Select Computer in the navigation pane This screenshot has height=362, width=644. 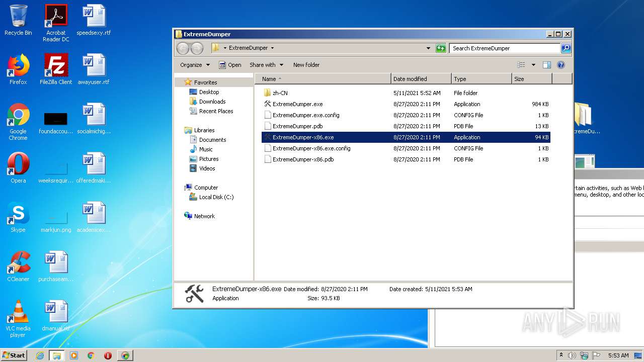(x=201, y=188)
